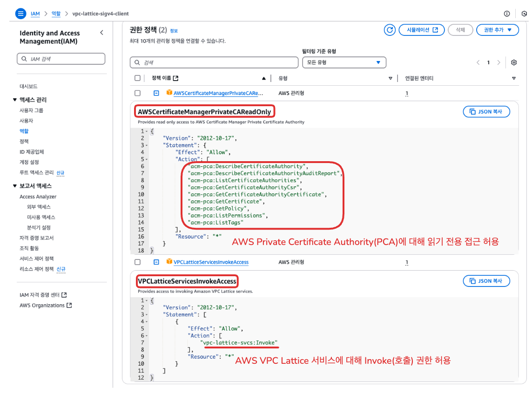Image resolution: width=532 pixels, height=395 pixels.
Task: Focus the policy 검색 filter field
Action: pos(214,62)
